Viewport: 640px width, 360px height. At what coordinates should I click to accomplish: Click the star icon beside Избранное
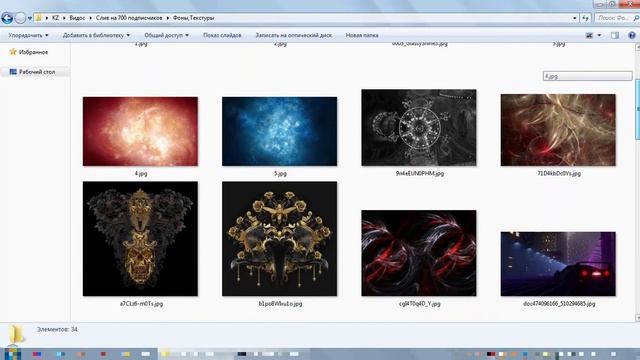(x=13, y=52)
